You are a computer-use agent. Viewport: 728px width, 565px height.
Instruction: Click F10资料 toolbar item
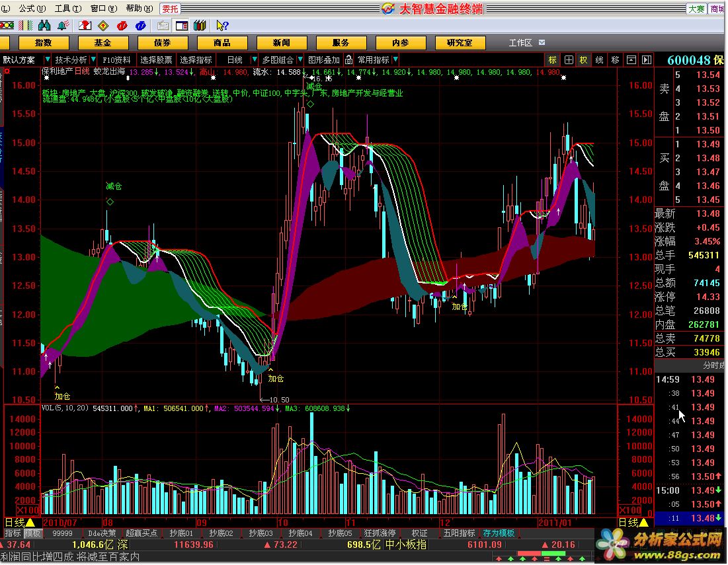pos(116,60)
